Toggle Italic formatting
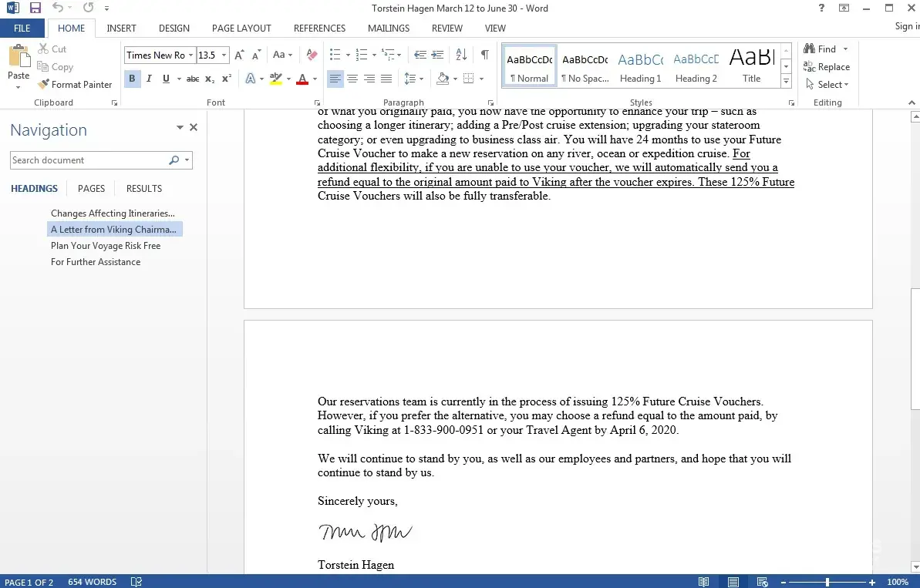Image resolution: width=920 pixels, height=588 pixels. point(148,79)
